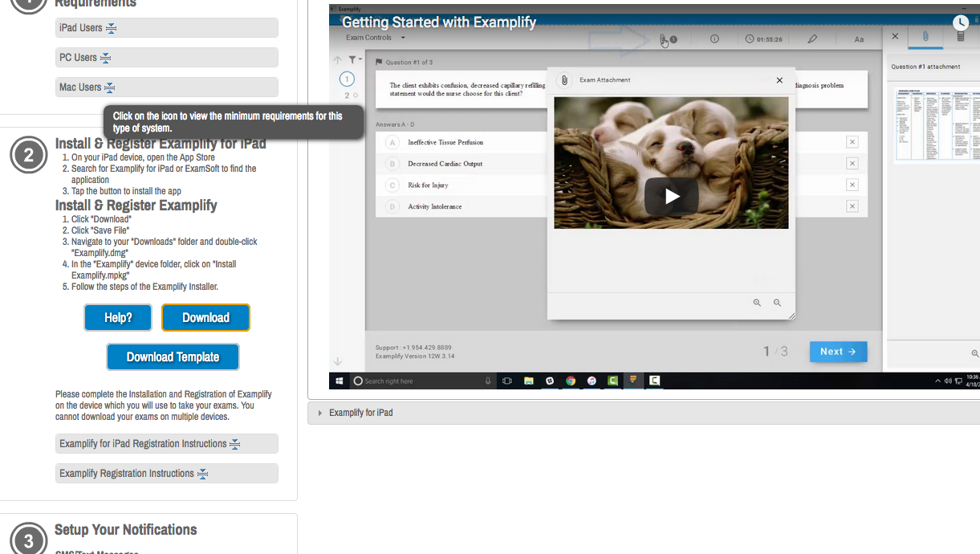Click the Download button

pos(205,318)
